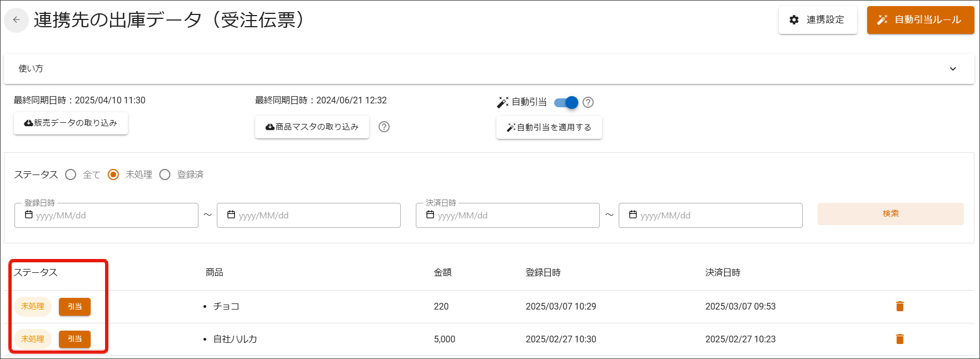
Task: Click help icon beside 商品マスタの取り込み
Action: (384, 127)
